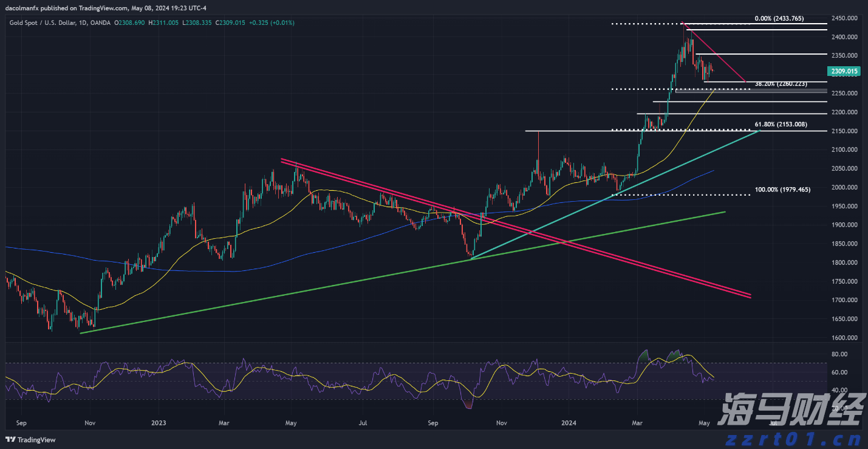Click the current price tag 2309.015

(x=844, y=72)
